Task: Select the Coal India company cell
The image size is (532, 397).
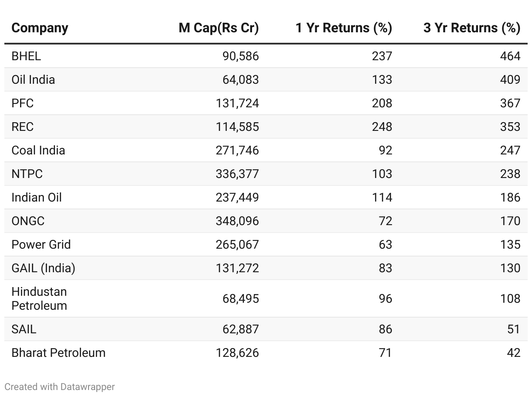Action: [38, 150]
